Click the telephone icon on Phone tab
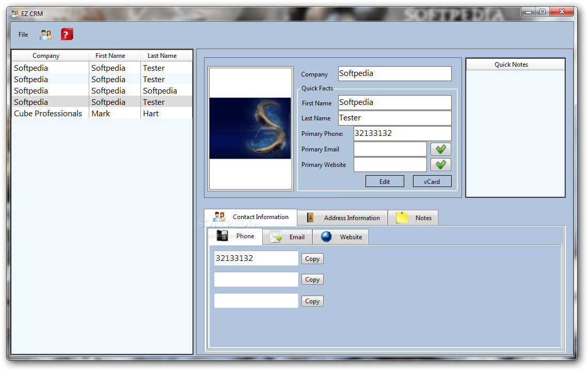Image resolution: width=588 pixels, height=371 pixels. pos(222,235)
